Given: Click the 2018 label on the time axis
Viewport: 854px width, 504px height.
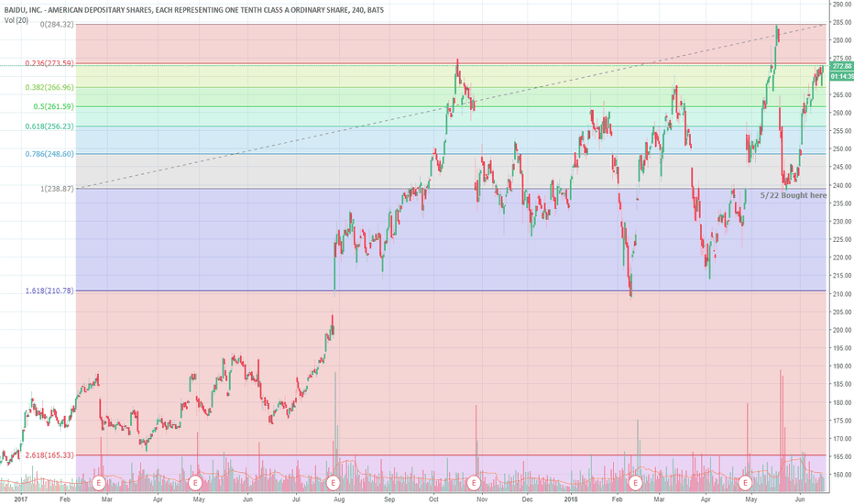Looking at the screenshot, I should (x=571, y=499).
